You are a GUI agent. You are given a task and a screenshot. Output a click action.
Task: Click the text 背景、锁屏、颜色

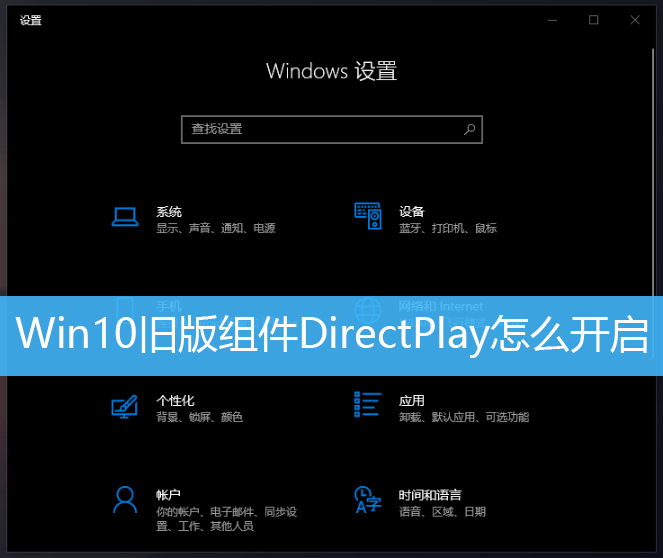tap(200, 417)
